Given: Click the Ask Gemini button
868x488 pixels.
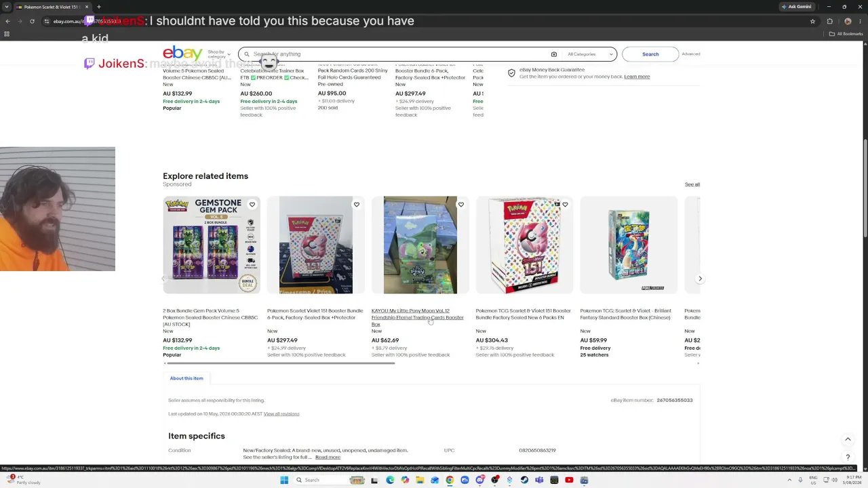Looking at the screenshot, I should pyautogui.click(x=797, y=7).
